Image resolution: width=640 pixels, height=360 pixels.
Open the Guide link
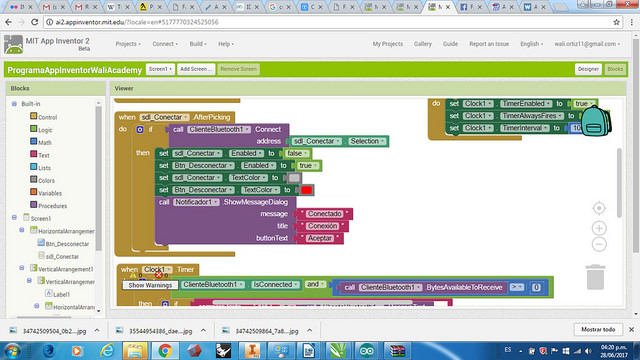[450, 44]
